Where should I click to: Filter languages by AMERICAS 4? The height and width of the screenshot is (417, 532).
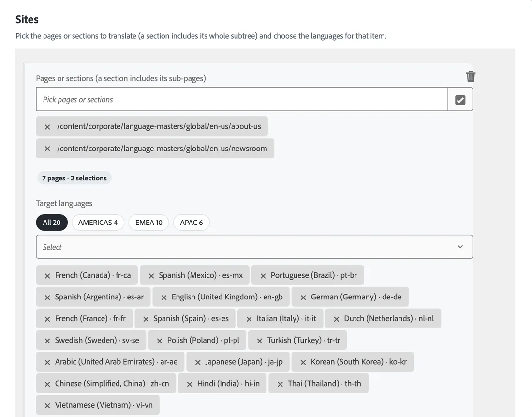tap(98, 223)
